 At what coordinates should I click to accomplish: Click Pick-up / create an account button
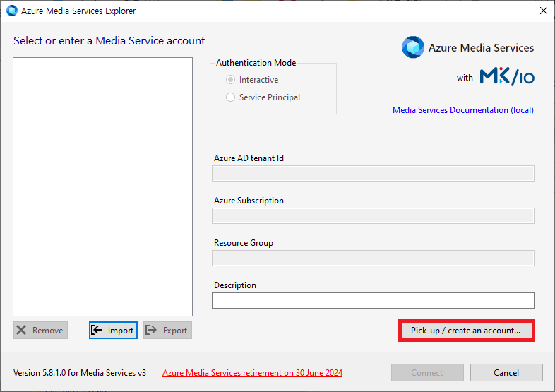(466, 331)
